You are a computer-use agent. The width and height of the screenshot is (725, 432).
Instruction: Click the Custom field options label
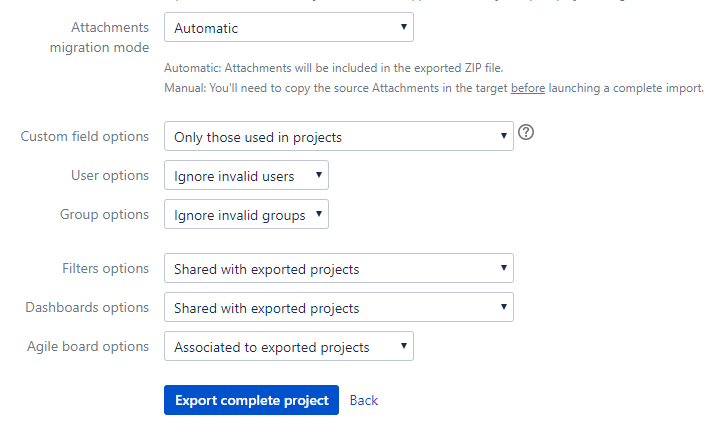click(85, 136)
